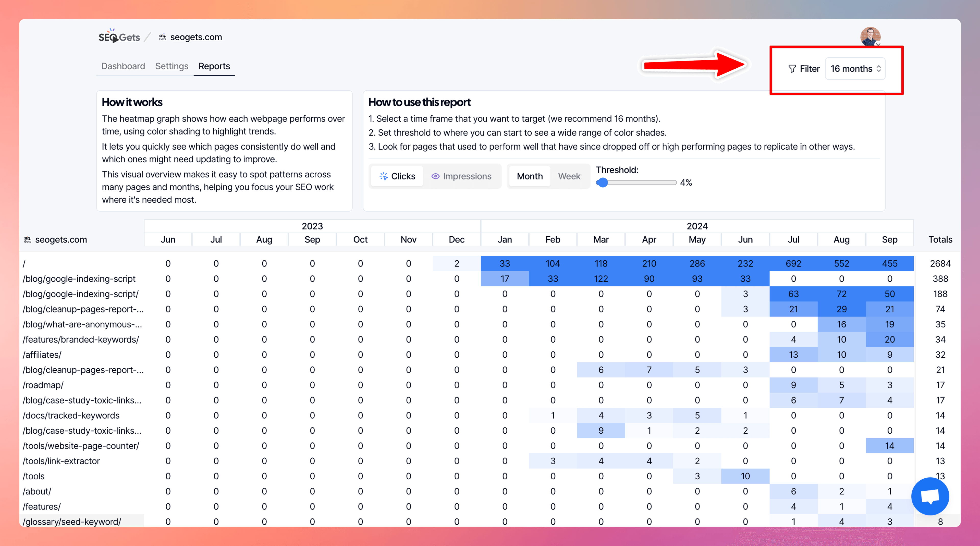Click the 4% threshold value
The width and height of the screenshot is (980, 546).
[686, 183]
